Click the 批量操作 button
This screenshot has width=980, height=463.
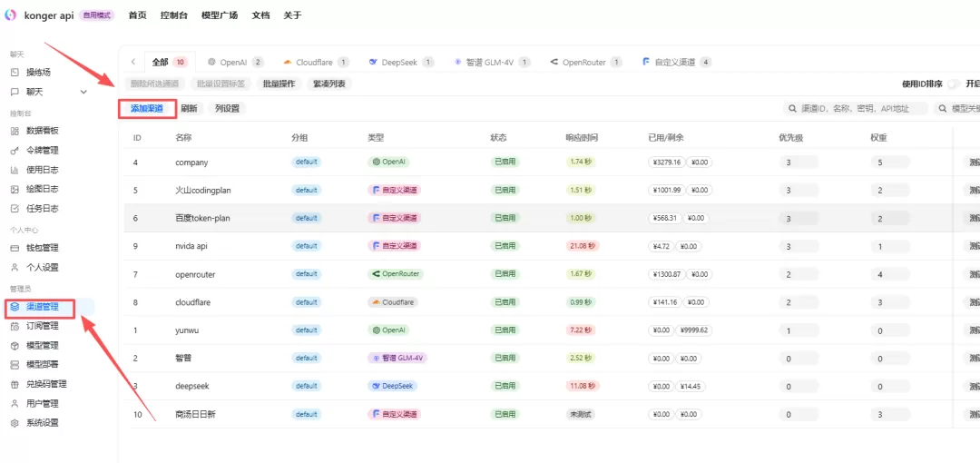coord(279,84)
